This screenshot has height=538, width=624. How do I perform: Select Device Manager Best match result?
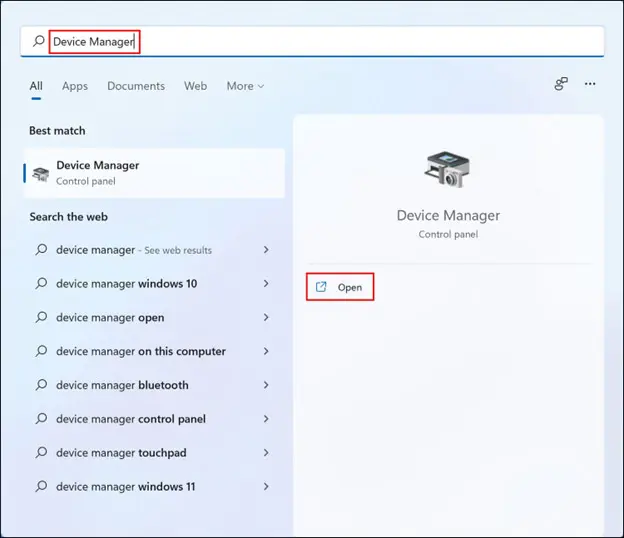(154, 173)
